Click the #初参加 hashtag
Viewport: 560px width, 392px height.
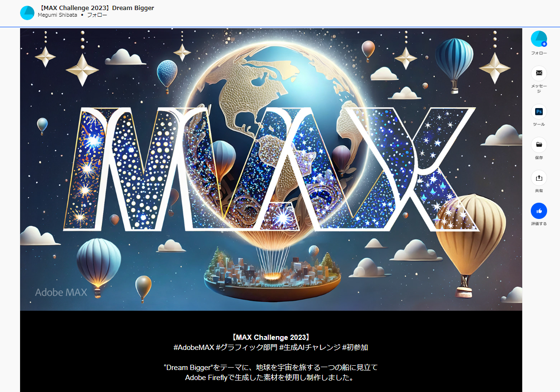(x=355, y=348)
